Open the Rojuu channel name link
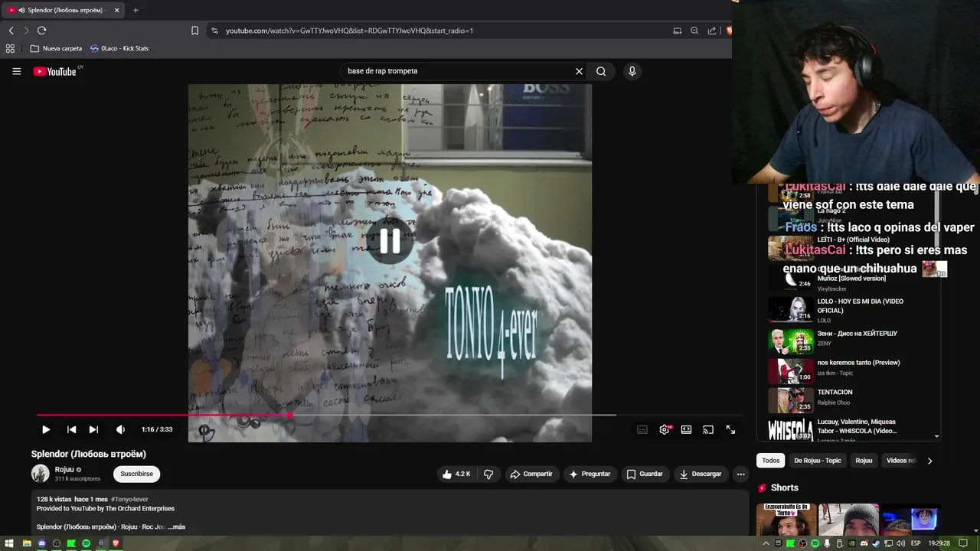The image size is (980, 551). 64,470
